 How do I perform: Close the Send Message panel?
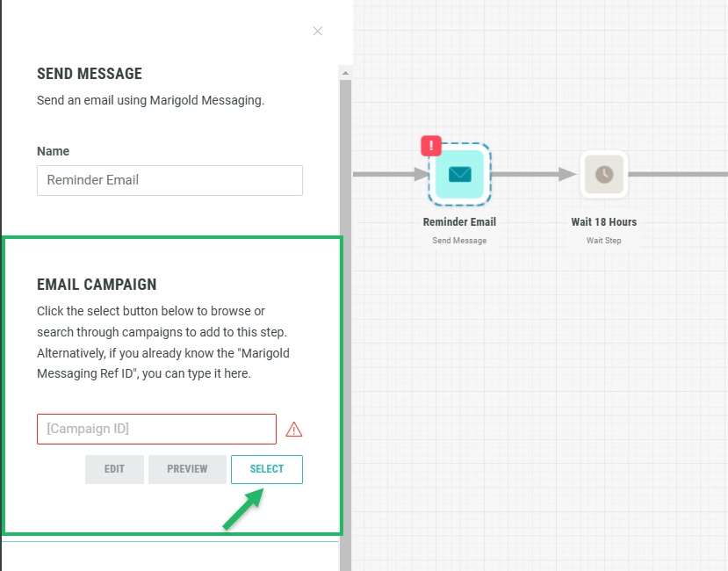coord(318,31)
